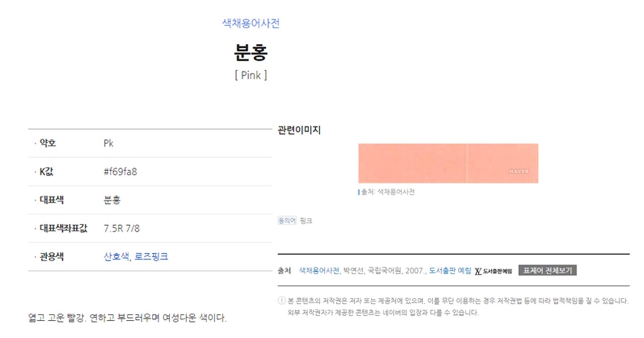Click the Pk abbreviation value
The image size is (644, 338).
(x=108, y=144)
